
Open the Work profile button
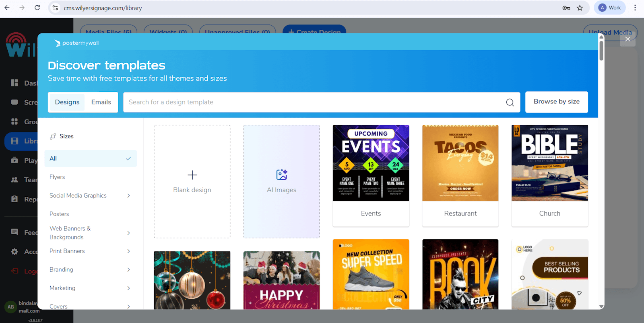click(x=610, y=8)
